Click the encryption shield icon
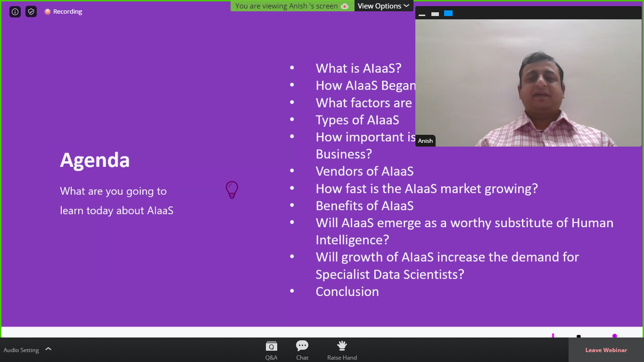644x362 pixels. tap(31, 12)
